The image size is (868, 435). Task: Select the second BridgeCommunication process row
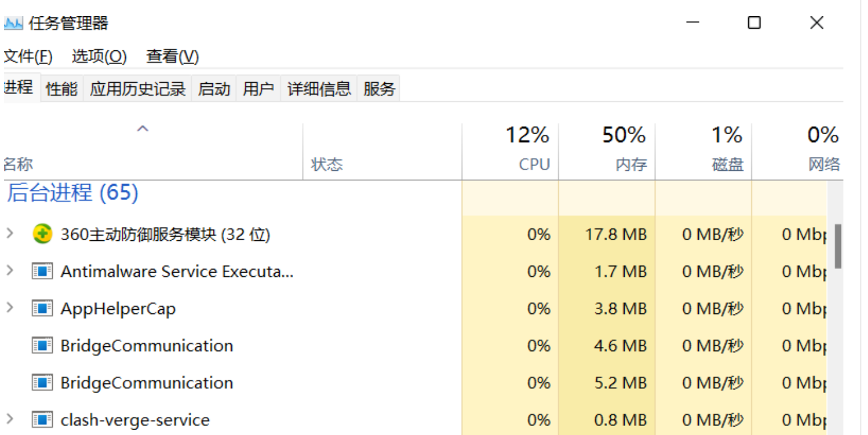point(415,383)
